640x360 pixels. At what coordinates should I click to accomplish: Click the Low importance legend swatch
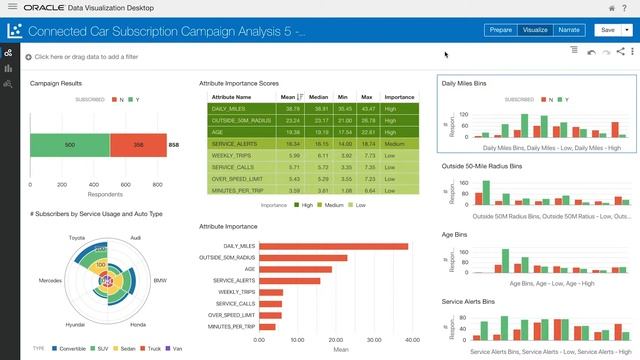click(351, 205)
